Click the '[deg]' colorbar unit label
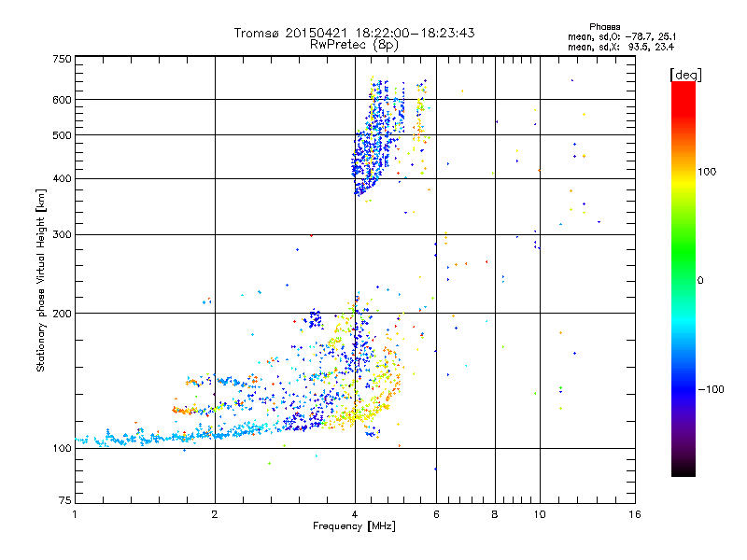Screen dimensions: 747x560 pos(685,75)
